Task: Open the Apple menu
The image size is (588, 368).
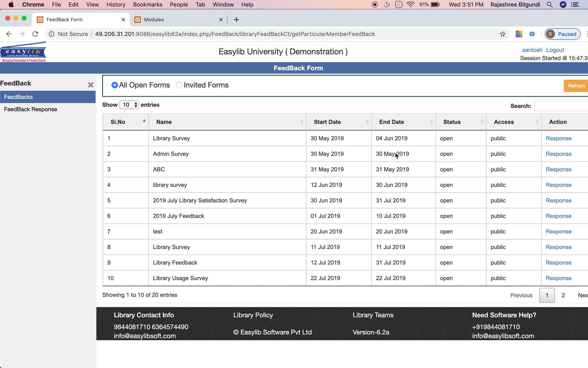Action: coord(11,4)
